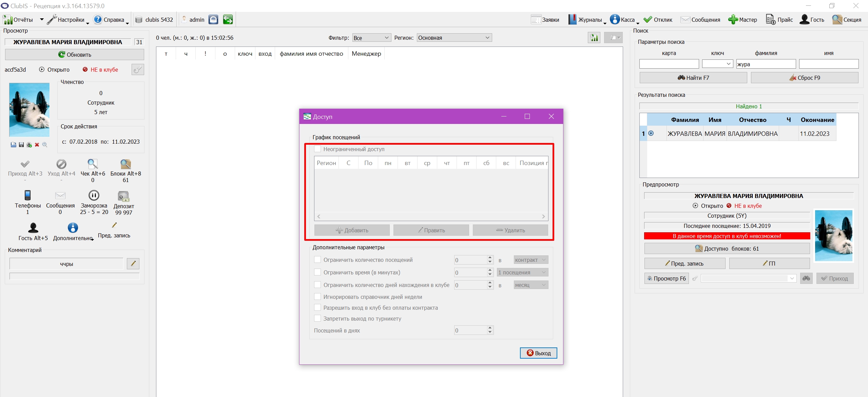868x397 pixels.
Task: Check Ограничить время (в минутах)
Action: pyautogui.click(x=317, y=272)
